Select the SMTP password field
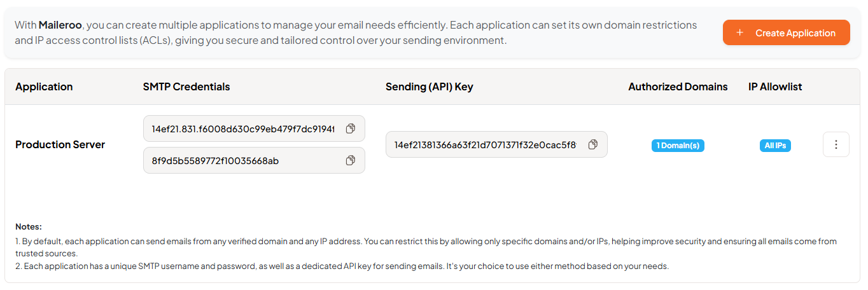The image size is (868, 290). [242, 160]
